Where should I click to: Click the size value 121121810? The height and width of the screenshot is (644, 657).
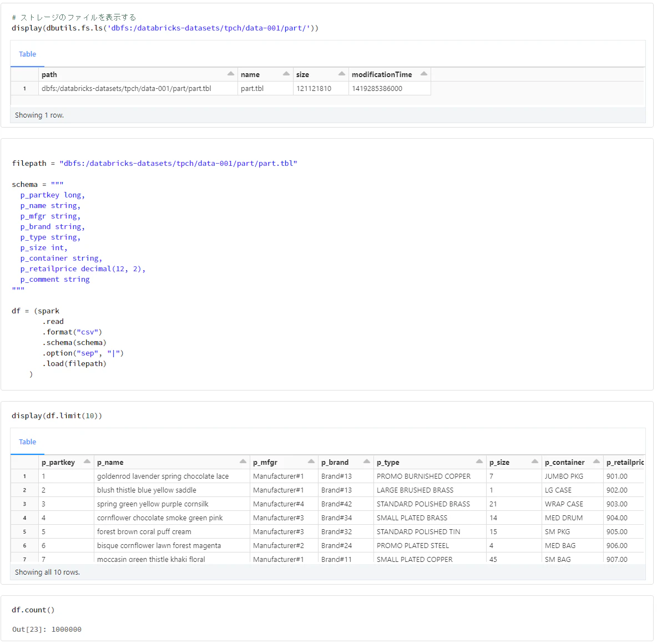[x=321, y=88]
